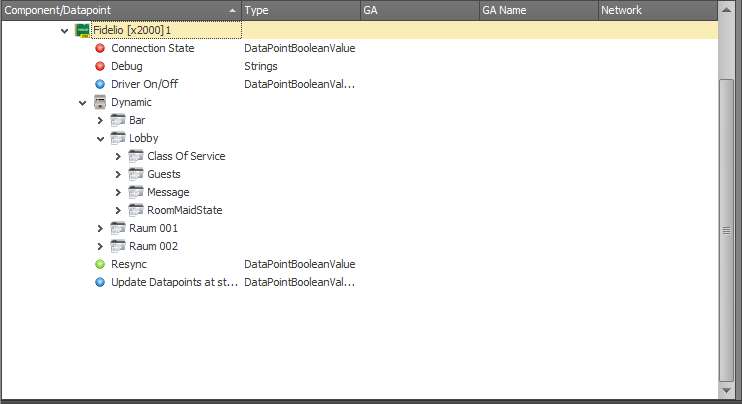
Task: Select the Connection State datapoint
Action: click(x=152, y=48)
